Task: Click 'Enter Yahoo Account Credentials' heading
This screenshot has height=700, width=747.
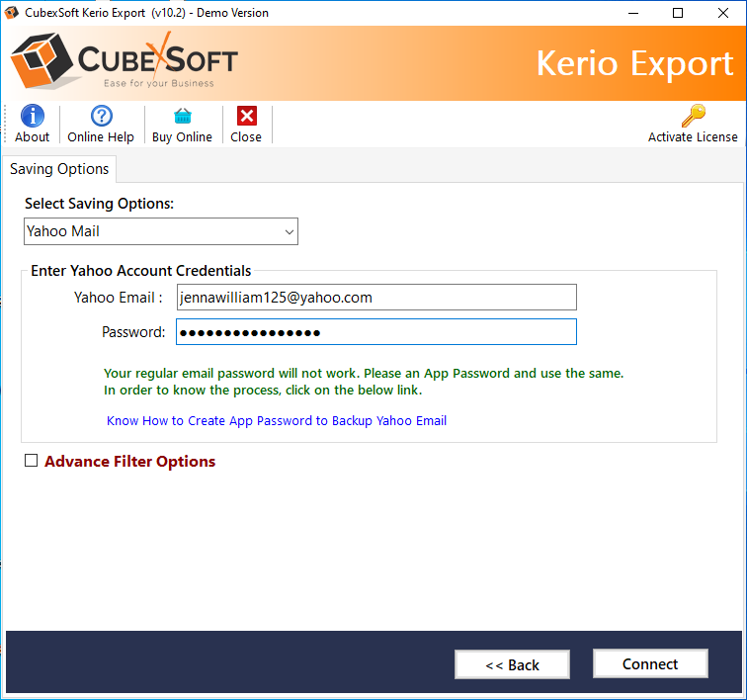Action: click(141, 271)
